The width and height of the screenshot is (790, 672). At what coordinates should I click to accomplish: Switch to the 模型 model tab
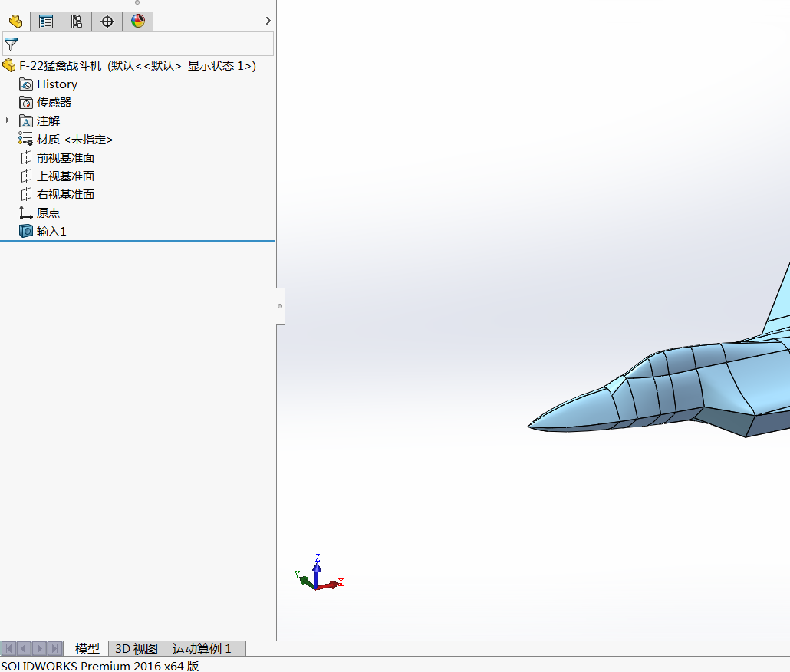click(87, 648)
